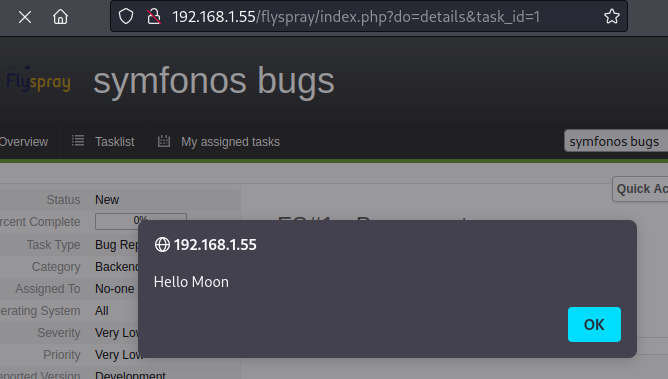Click the Tasklist list icon
The width and height of the screenshot is (668, 379).
tap(78, 141)
